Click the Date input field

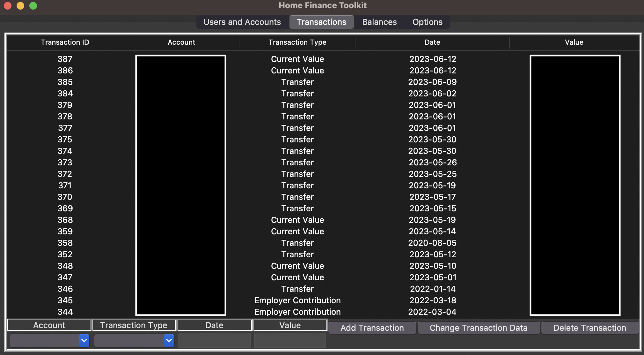click(215, 341)
